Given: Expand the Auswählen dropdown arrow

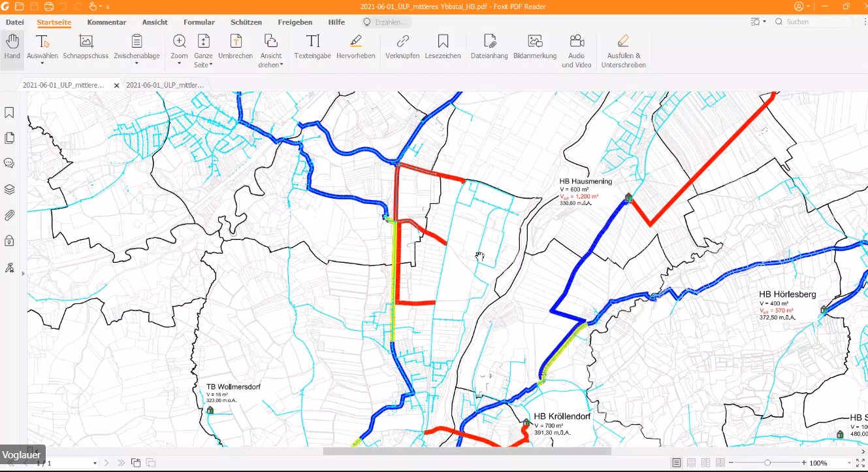Looking at the screenshot, I should click(42, 64).
